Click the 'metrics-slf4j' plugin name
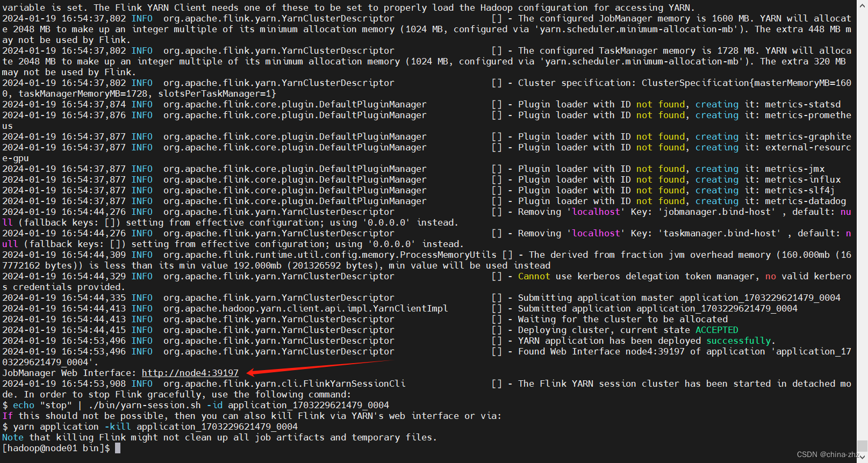Viewport: 868px width, 463px height. click(800, 190)
